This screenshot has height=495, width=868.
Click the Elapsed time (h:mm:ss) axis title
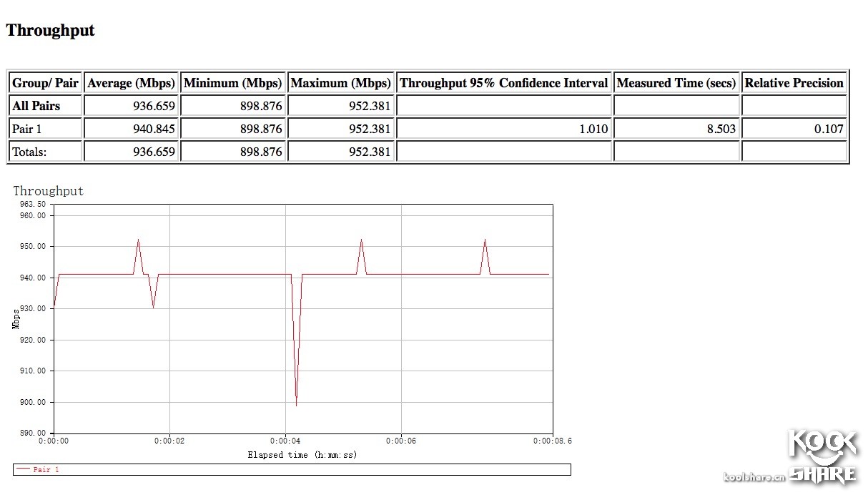tap(302, 455)
